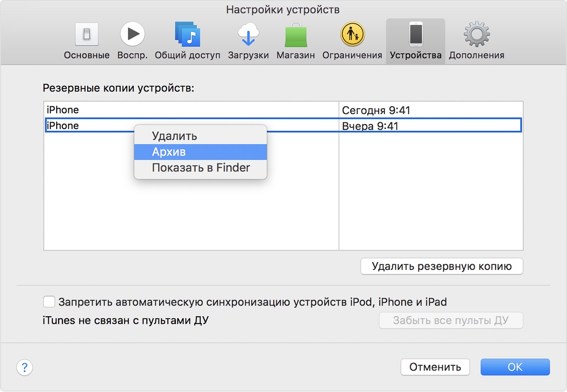The image size is (567, 392).
Task: Click the Сегодня 9:41 date cell
Action: [376, 110]
